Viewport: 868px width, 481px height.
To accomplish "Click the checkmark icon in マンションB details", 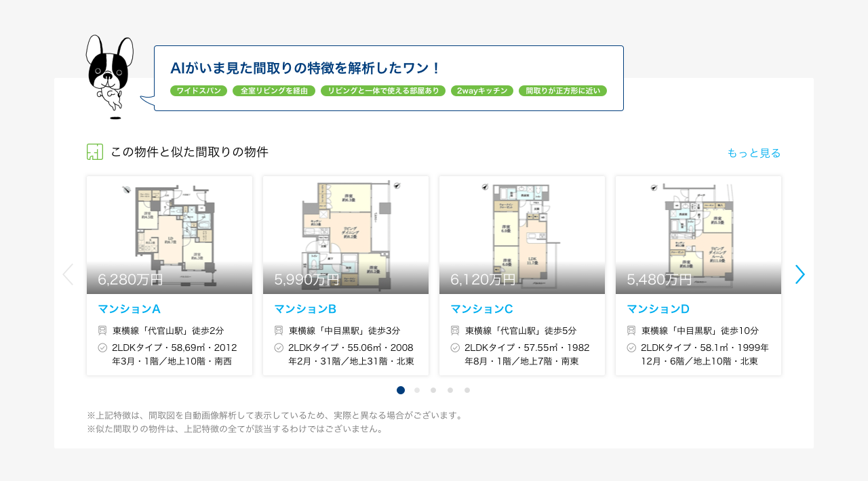I will (279, 348).
